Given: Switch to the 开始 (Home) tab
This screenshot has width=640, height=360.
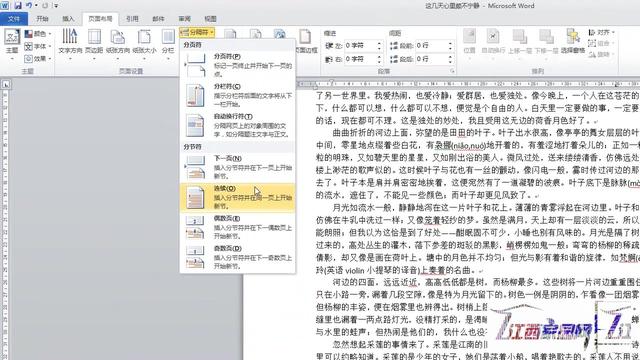Looking at the screenshot, I should (42, 19).
